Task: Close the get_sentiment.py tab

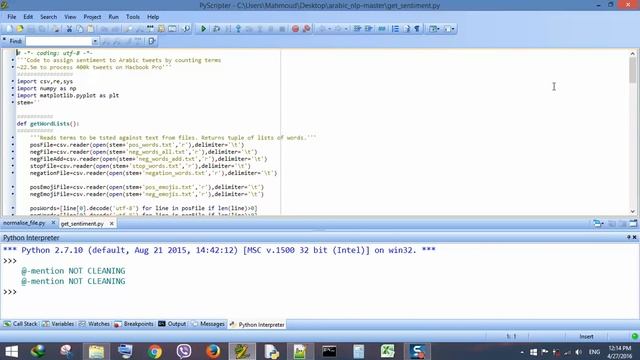Action: coord(111,224)
